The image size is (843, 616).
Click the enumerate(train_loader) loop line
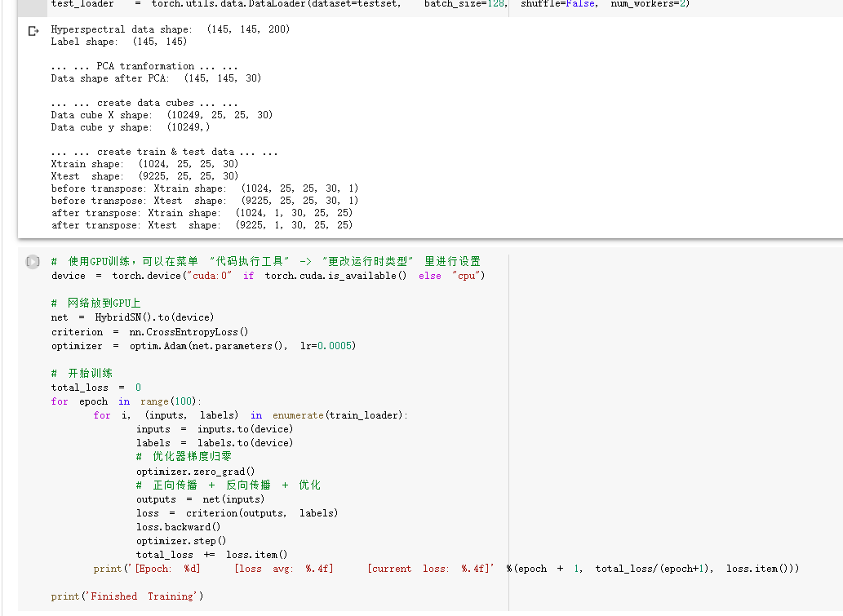pyautogui.click(x=251, y=415)
